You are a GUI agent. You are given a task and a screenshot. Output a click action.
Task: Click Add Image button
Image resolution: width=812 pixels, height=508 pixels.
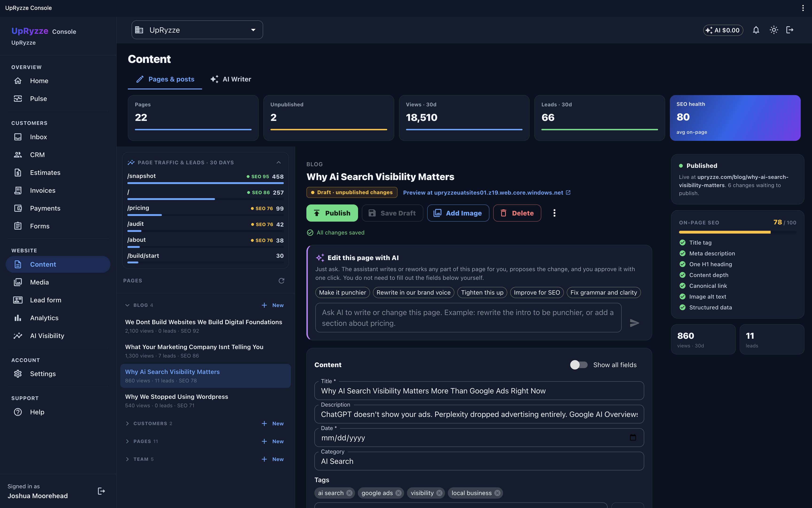point(458,213)
